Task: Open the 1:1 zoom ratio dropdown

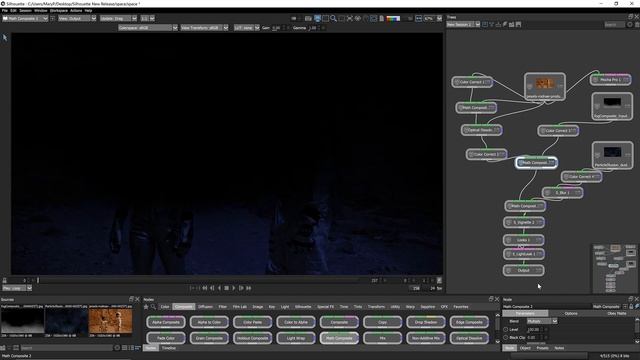Action: [x=147, y=18]
